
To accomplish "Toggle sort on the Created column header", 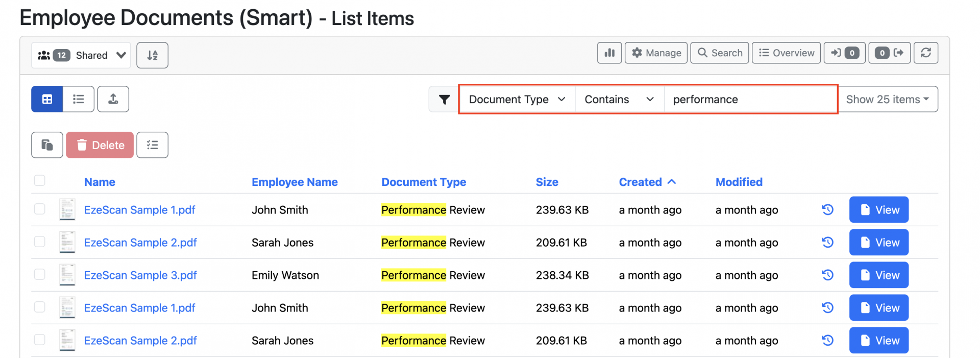I will pyautogui.click(x=647, y=182).
